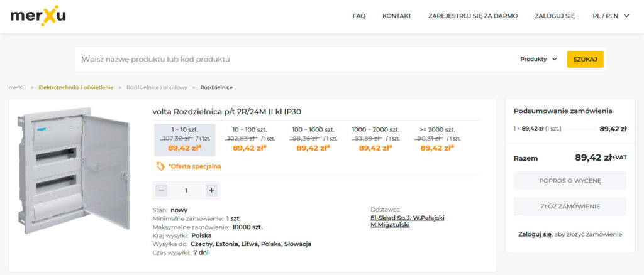Image resolution: width=644 pixels, height=275 pixels.
Task: Go to ZAREJESTRUJ SIĘ ZA DARMO
Action: coord(473,16)
